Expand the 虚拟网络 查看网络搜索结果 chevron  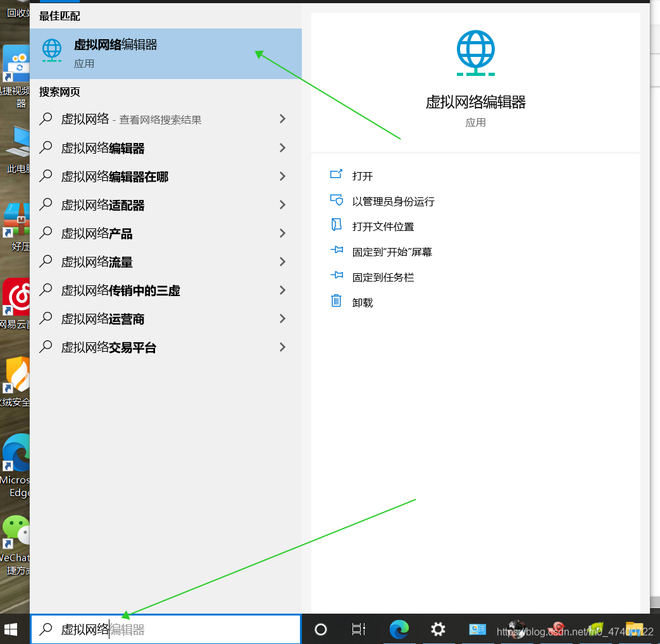pos(282,119)
